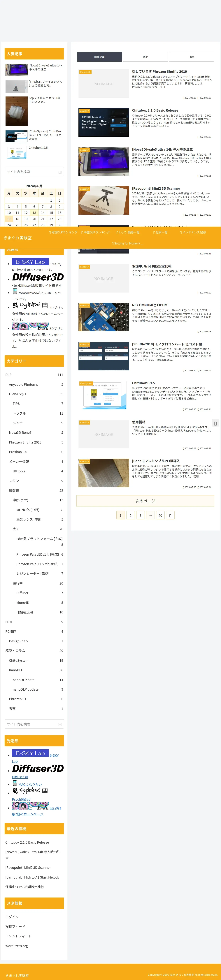The image size is (221, 980).
Task: Click the Phrozen3D tag on the first article thumbnail
Action: pos(85,72)
